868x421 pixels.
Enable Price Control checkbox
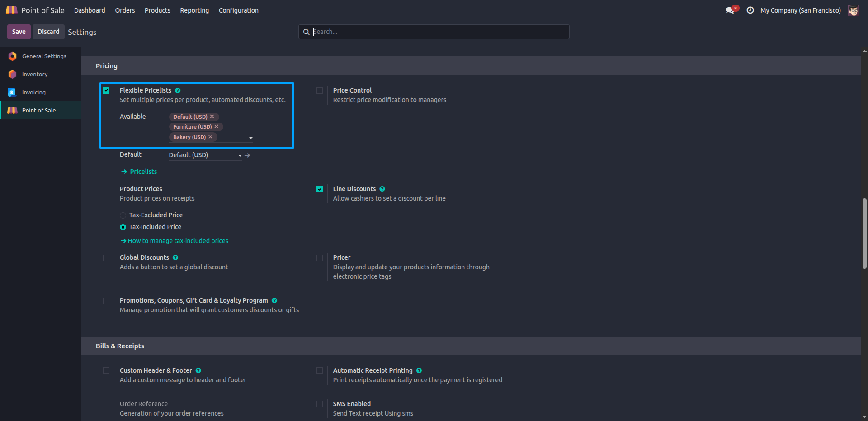(x=320, y=90)
